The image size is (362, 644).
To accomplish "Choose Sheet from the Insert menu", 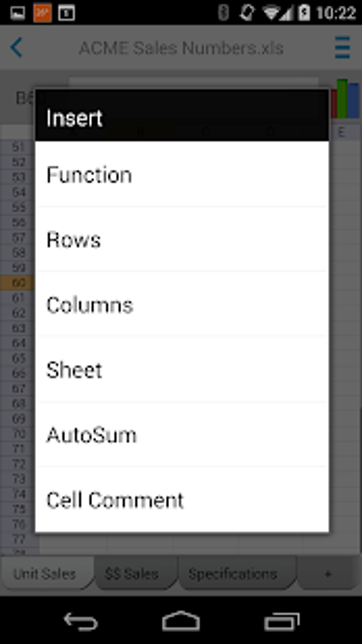I will (182, 370).
